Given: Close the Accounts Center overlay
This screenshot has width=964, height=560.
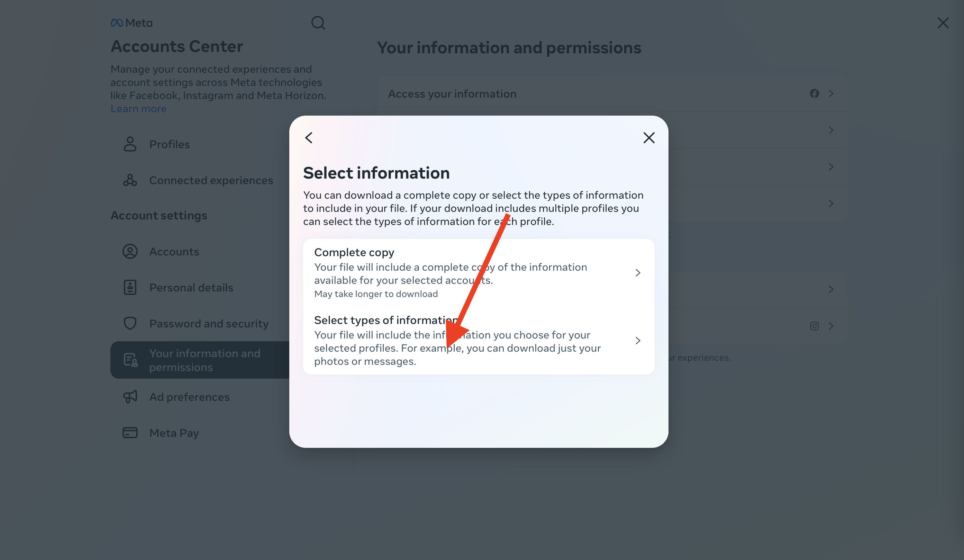Looking at the screenshot, I should 943,23.
